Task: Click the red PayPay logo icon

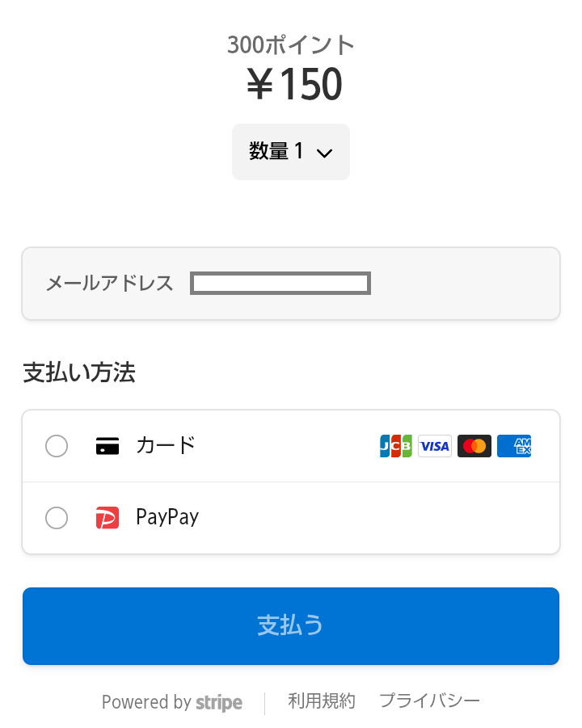Action: (108, 517)
